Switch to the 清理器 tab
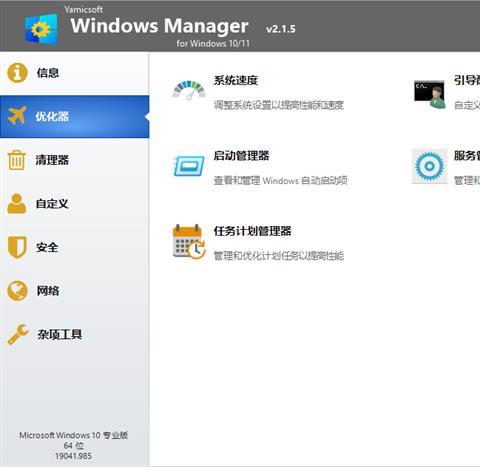Screen dimensions: 480x467 click(x=75, y=160)
